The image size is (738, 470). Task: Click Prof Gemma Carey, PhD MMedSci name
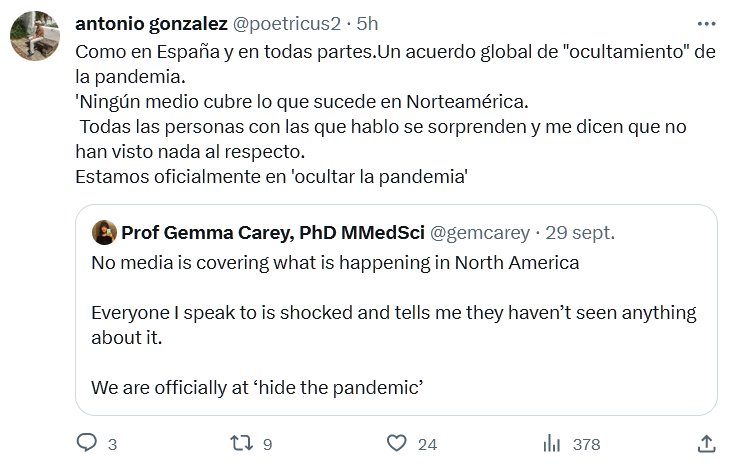271,232
